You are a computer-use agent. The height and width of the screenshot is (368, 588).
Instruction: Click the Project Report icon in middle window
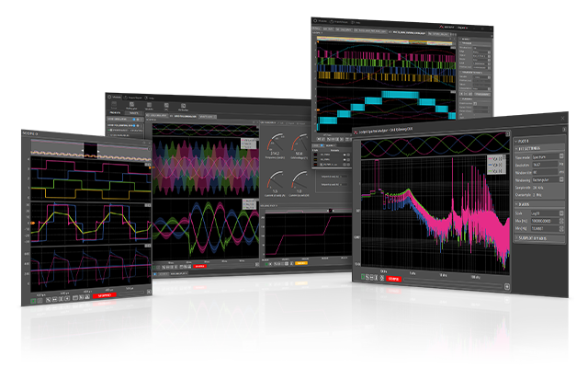pos(132,97)
